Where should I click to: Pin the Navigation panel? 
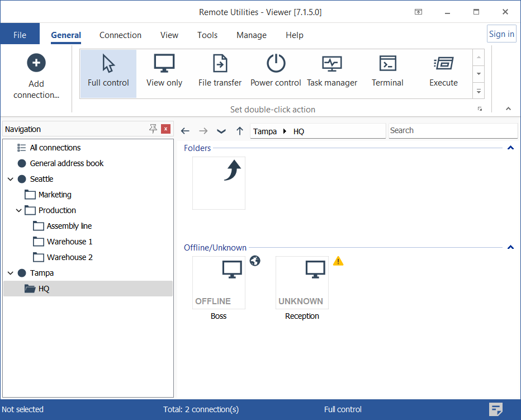(153, 129)
